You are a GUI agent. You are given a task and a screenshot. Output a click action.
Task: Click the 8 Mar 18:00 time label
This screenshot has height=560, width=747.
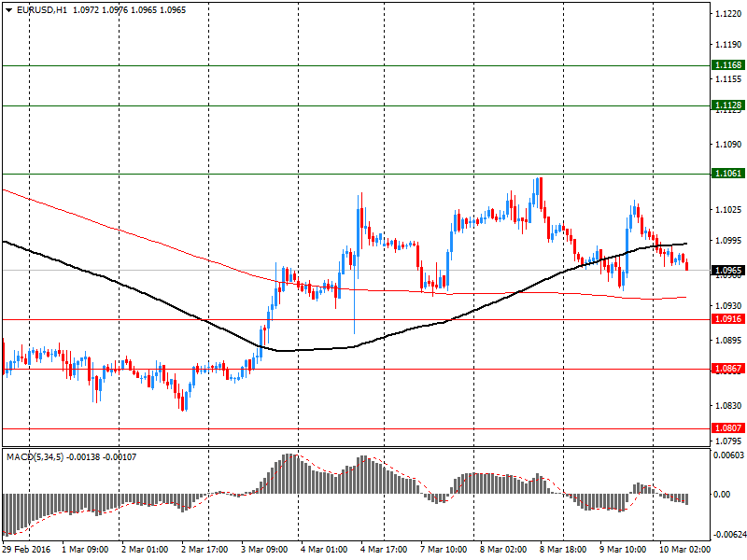pos(563,550)
